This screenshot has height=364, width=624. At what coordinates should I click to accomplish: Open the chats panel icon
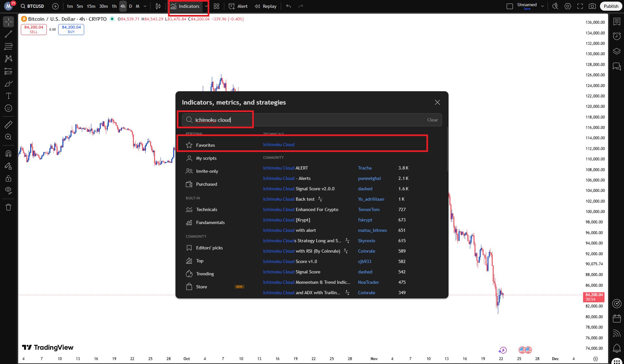click(x=617, y=67)
